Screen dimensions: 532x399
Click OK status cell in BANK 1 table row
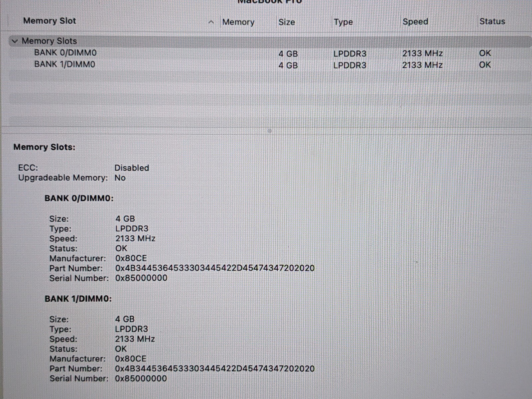pyautogui.click(x=485, y=65)
